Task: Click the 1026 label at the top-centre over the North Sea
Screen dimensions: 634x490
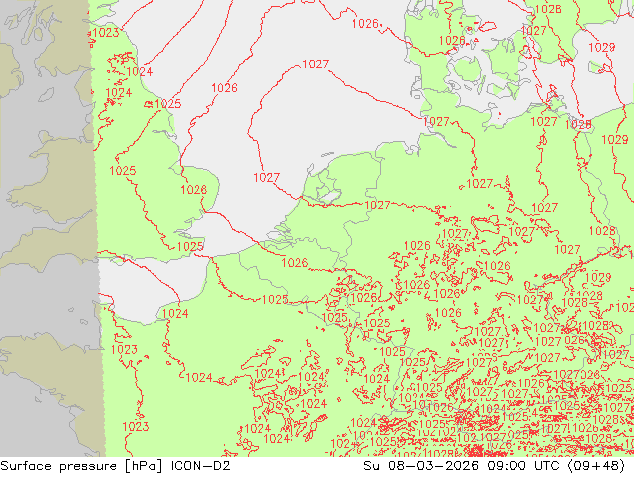Action: [365, 23]
